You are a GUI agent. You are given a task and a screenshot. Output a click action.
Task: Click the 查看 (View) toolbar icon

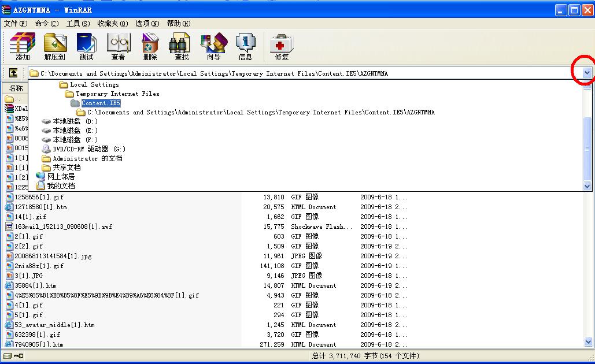click(118, 46)
